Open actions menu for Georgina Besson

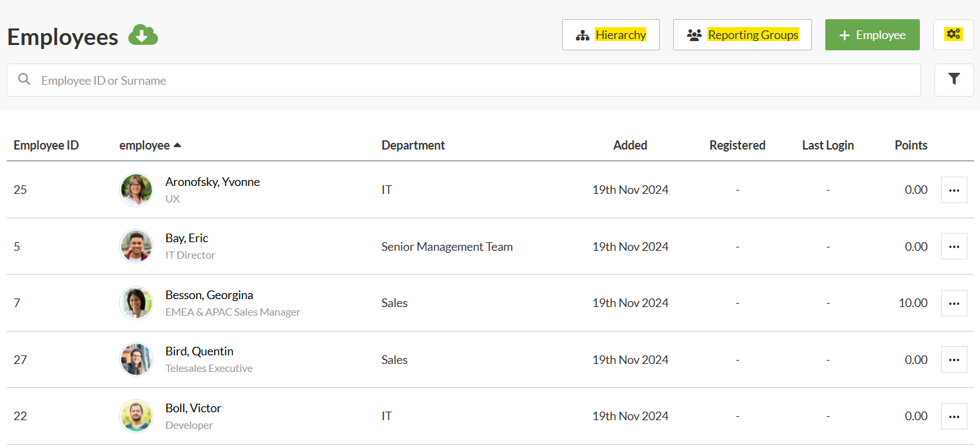point(954,303)
